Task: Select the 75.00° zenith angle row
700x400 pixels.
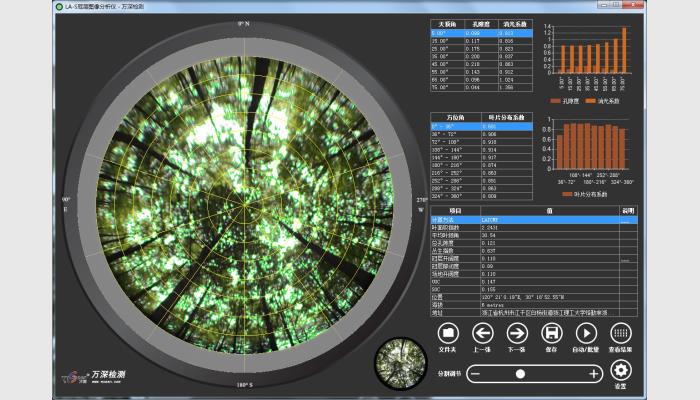Action: 441,89
